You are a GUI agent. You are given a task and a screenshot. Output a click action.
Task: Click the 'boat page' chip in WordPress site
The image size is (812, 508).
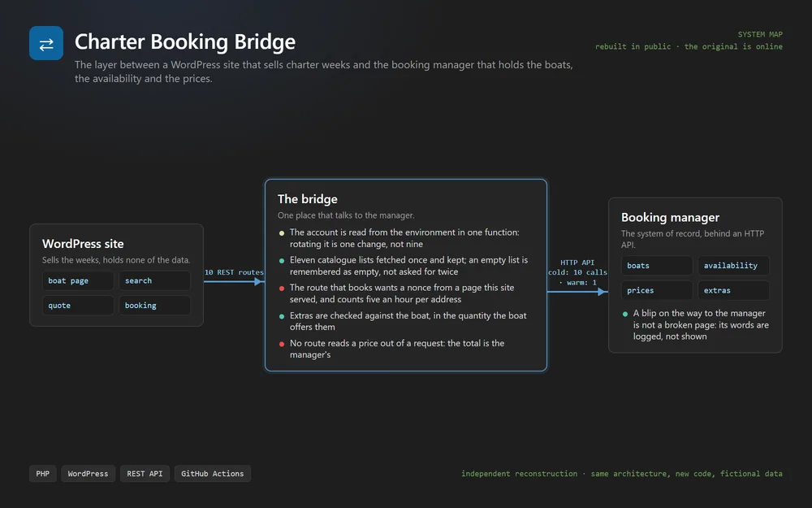78,280
